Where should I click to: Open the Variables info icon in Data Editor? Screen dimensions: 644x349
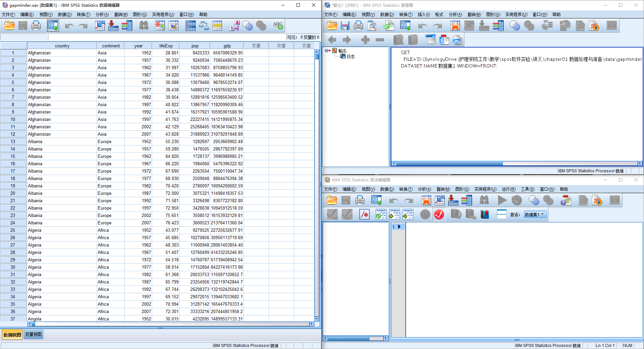tap(127, 26)
